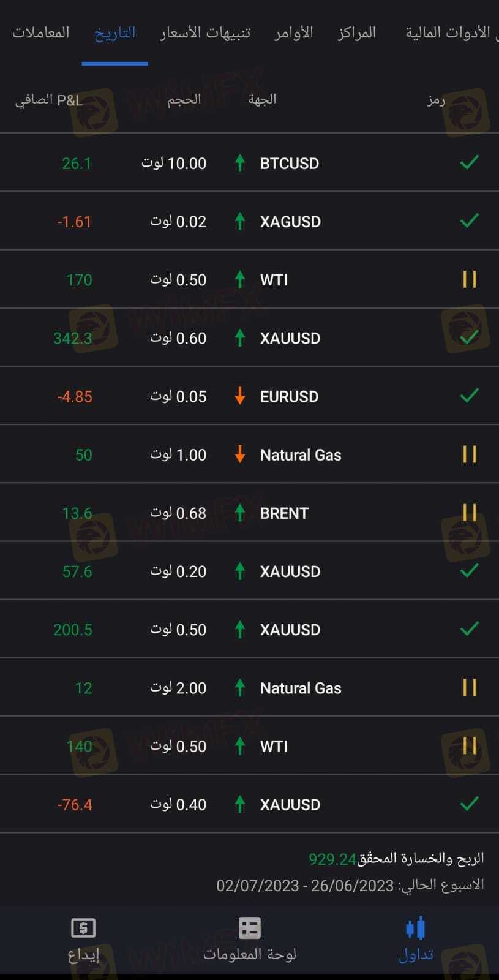Image resolution: width=499 pixels, height=980 pixels.
Task: Select the Symbol (رمز) column header
Action: [x=436, y=100]
